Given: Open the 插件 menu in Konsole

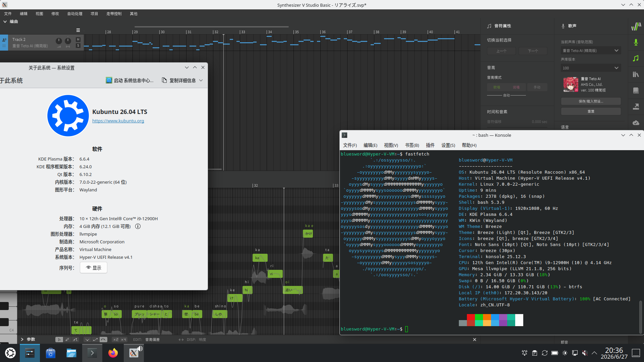Looking at the screenshot, I should (x=430, y=145).
